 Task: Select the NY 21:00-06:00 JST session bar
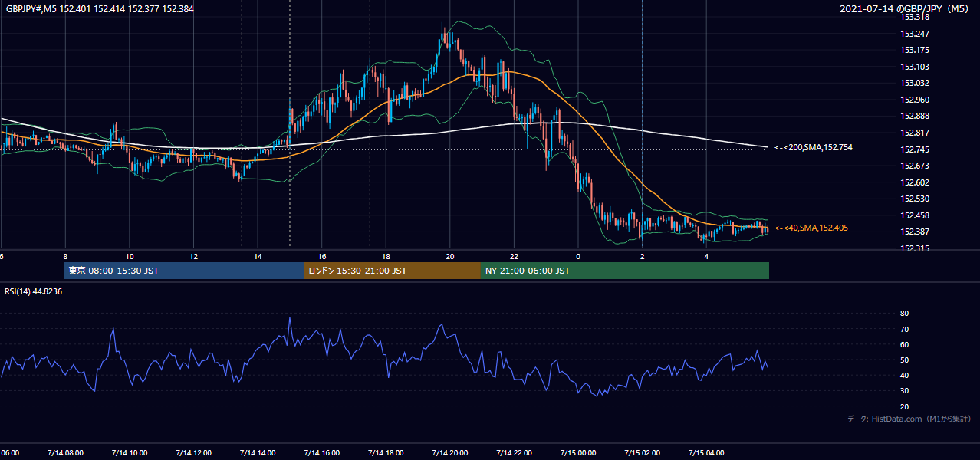(x=624, y=271)
